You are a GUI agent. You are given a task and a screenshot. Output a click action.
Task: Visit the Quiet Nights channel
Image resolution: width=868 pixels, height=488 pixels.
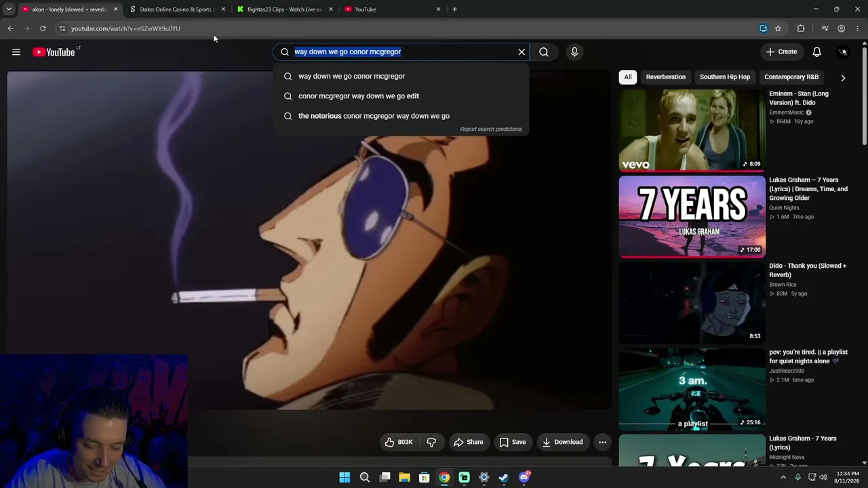coord(784,208)
